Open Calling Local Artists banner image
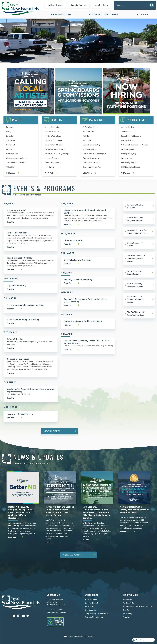Viewport: 157px width, 644px height. [30, 91]
